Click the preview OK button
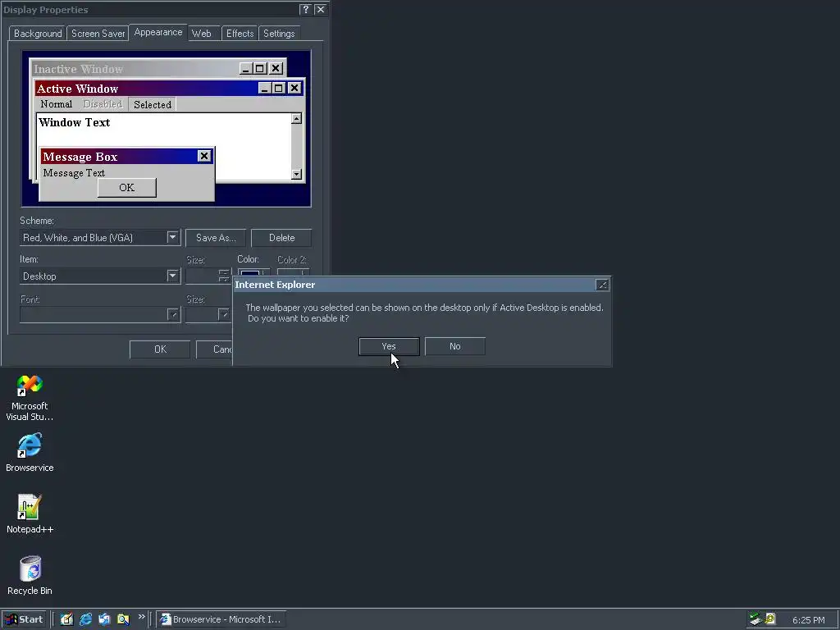The image size is (840, 630). [127, 188]
